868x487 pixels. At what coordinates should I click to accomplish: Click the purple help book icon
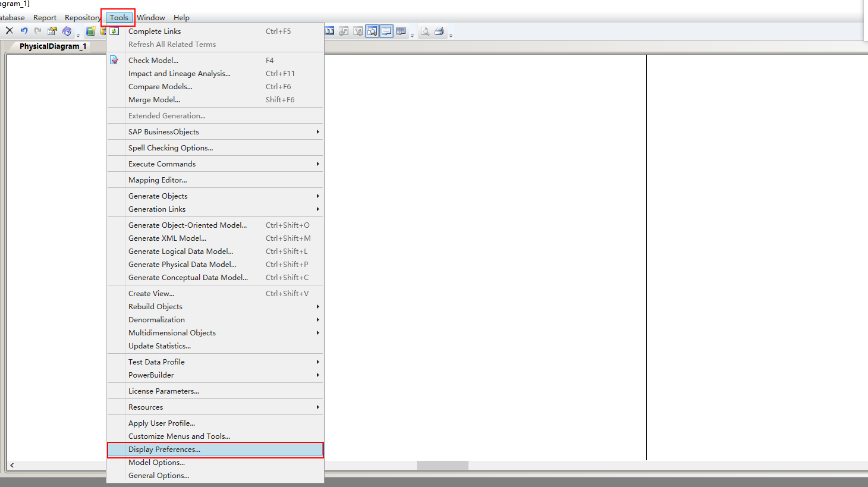[x=67, y=31]
